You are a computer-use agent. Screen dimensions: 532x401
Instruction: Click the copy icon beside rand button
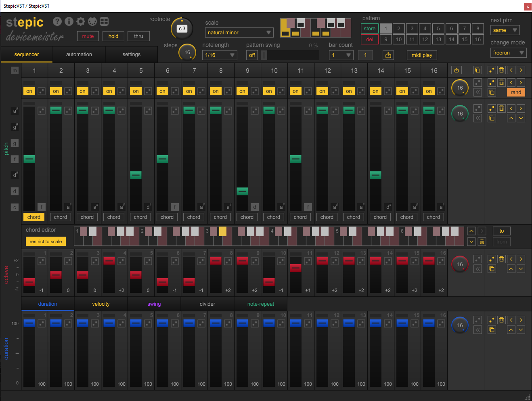[x=492, y=92]
